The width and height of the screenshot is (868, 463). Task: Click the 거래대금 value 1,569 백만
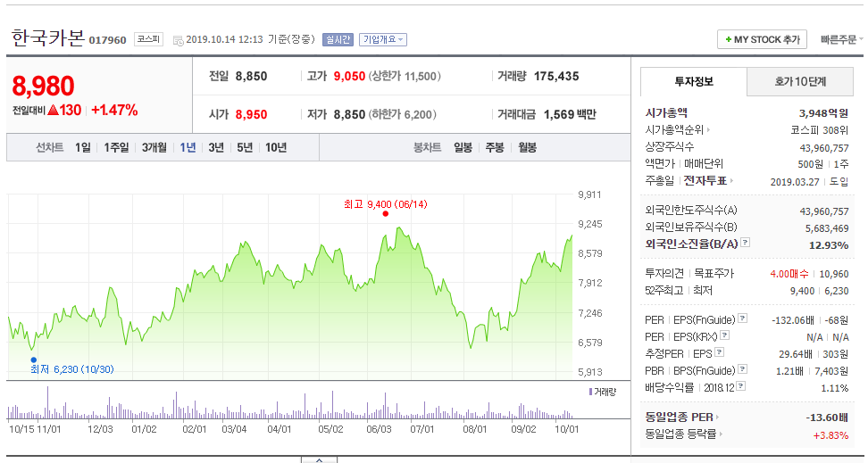click(570, 114)
